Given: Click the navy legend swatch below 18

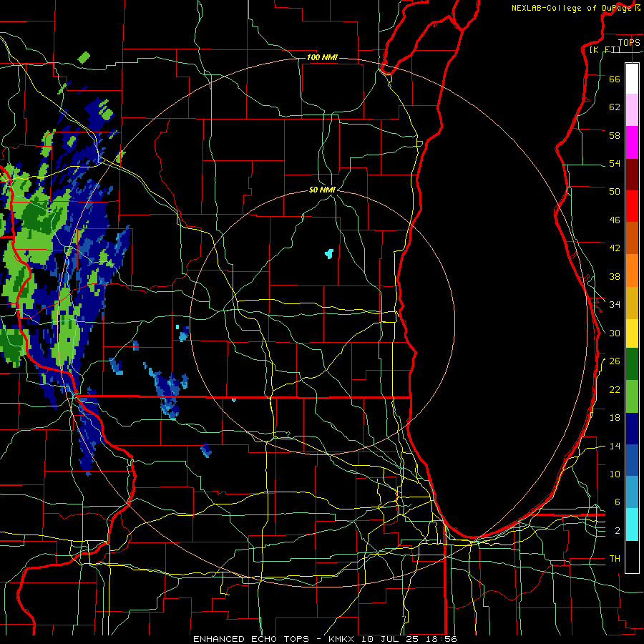Looking at the screenshot, I should click(x=632, y=429).
